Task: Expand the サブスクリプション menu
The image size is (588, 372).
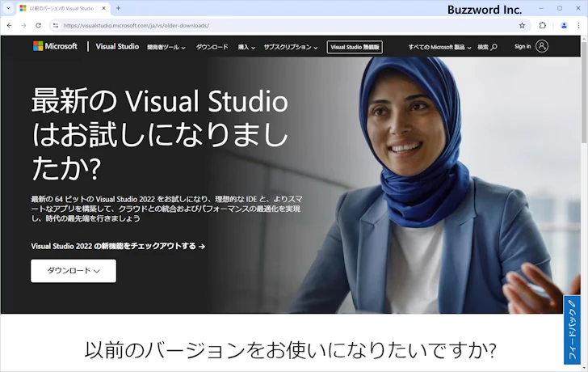Action: (291, 47)
